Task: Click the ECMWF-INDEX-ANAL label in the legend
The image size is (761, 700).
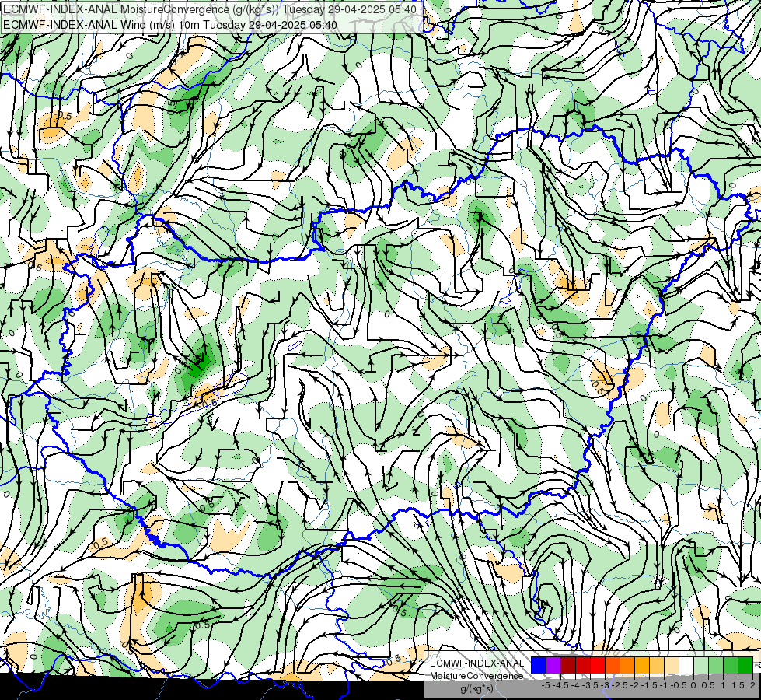Action: coord(476,663)
